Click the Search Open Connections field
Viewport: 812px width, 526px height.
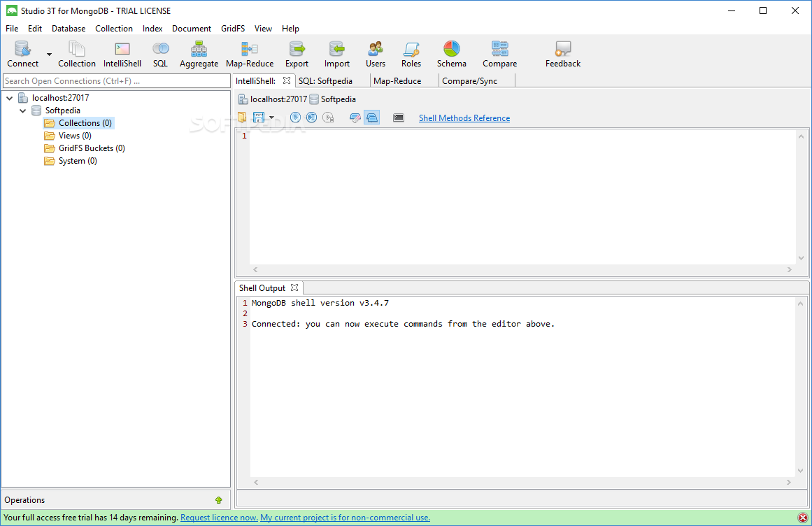[x=115, y=80]
